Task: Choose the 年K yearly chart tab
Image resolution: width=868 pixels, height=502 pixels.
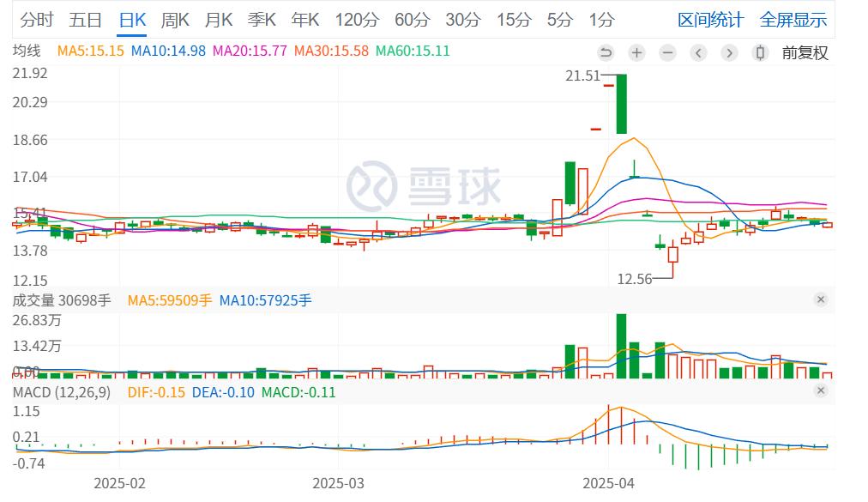Action: click(x=305, y=20)
